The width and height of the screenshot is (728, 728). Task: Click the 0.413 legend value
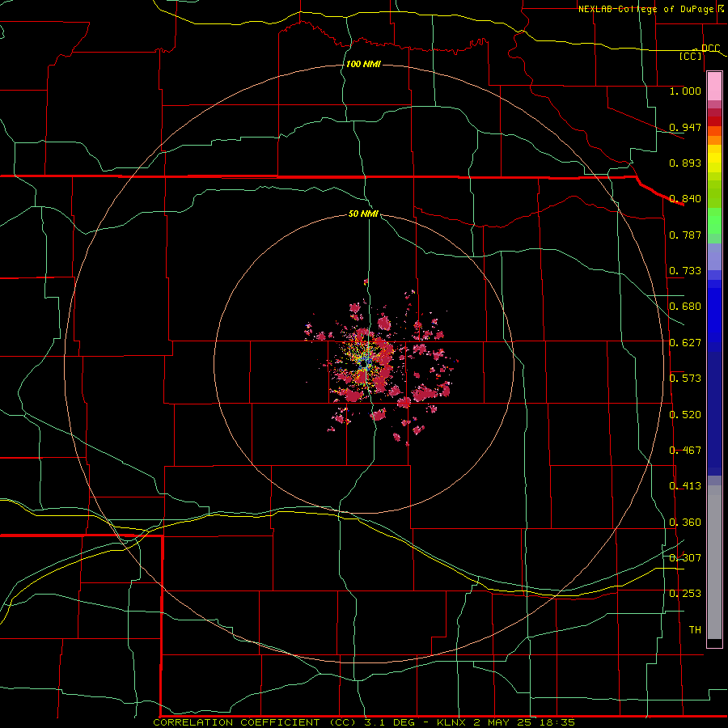[685, 486]
